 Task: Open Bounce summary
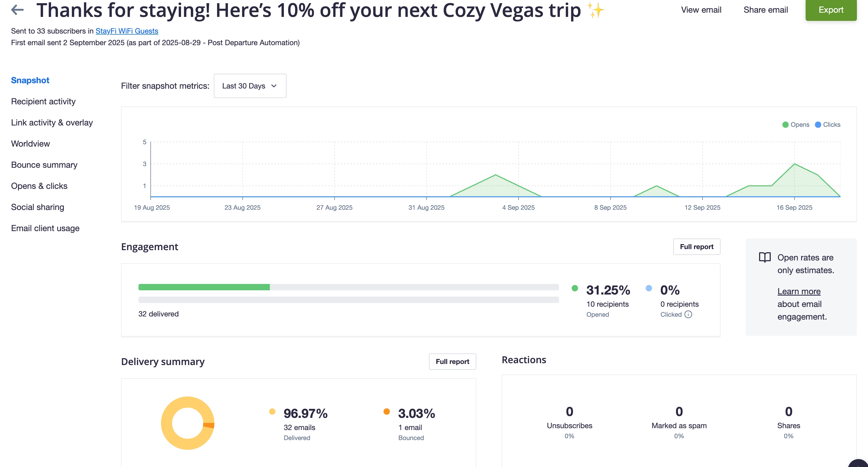(x=44, y=165)
